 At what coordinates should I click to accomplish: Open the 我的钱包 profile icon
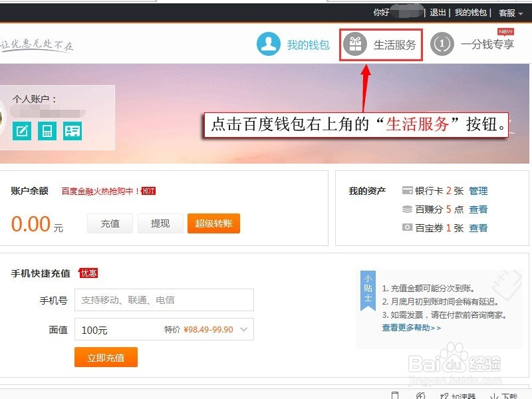pyautogui.click(x=269, y=44)
